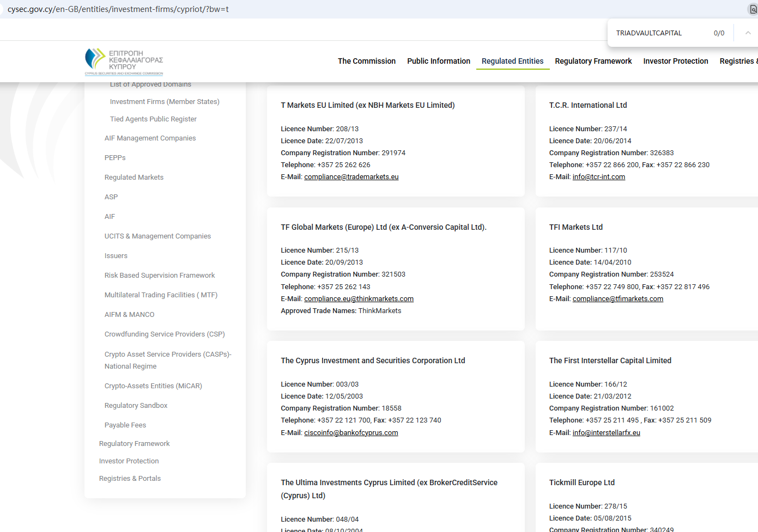Open Public Information menu
758x532 pixels.
pyautogui.click(x=438, y=61)
